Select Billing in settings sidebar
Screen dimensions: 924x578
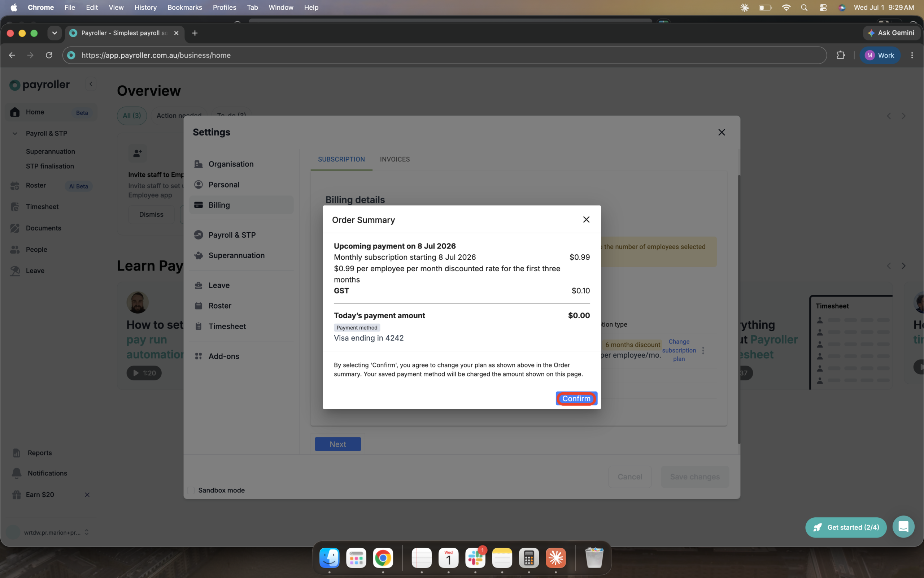click(x=241, y=205)
